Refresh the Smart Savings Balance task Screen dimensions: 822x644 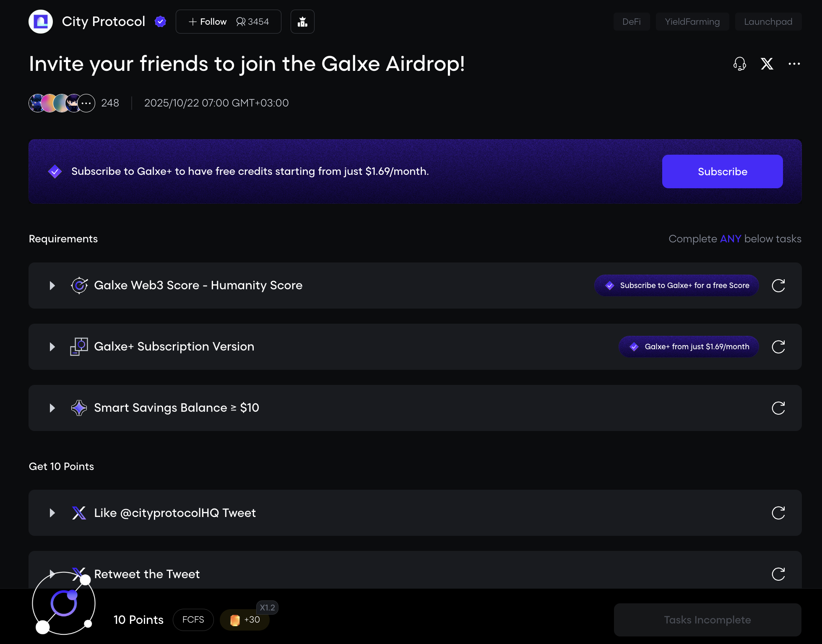click(x=778, y=408)
